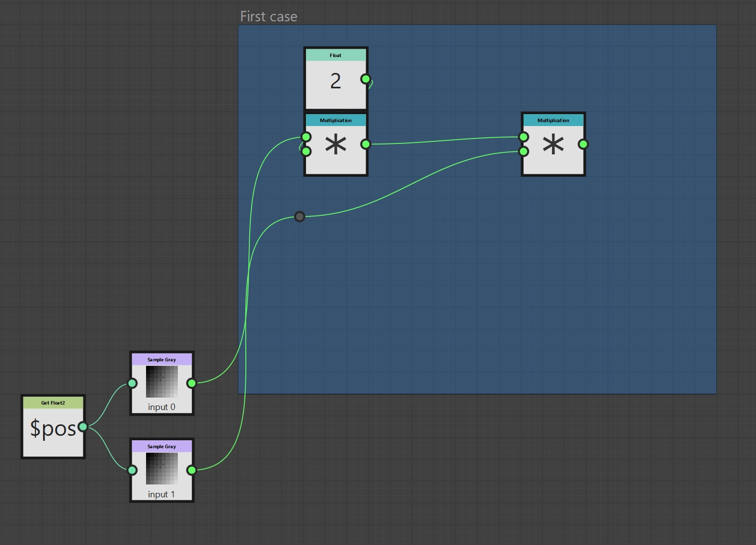The width and height of the screenshot is (756, 545).
Task: Click the Float node header label
Action: pyautogui.click(x=336, y=56)
